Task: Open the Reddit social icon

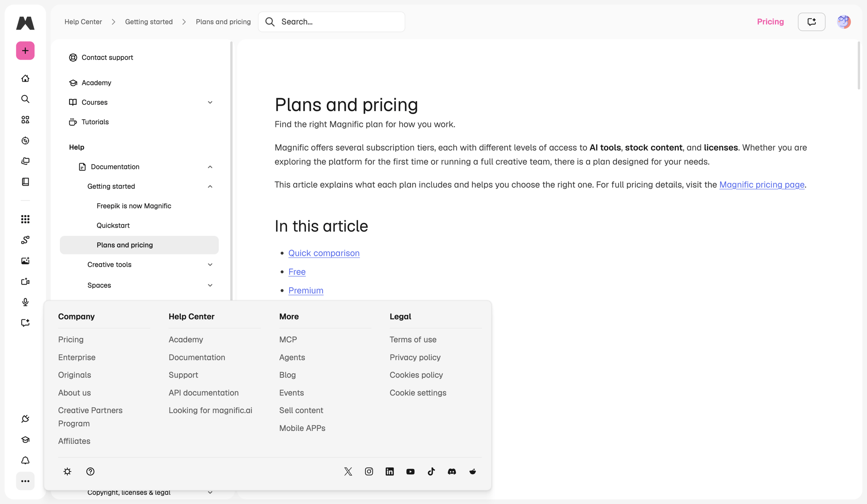Action: [x=473, y=471]
